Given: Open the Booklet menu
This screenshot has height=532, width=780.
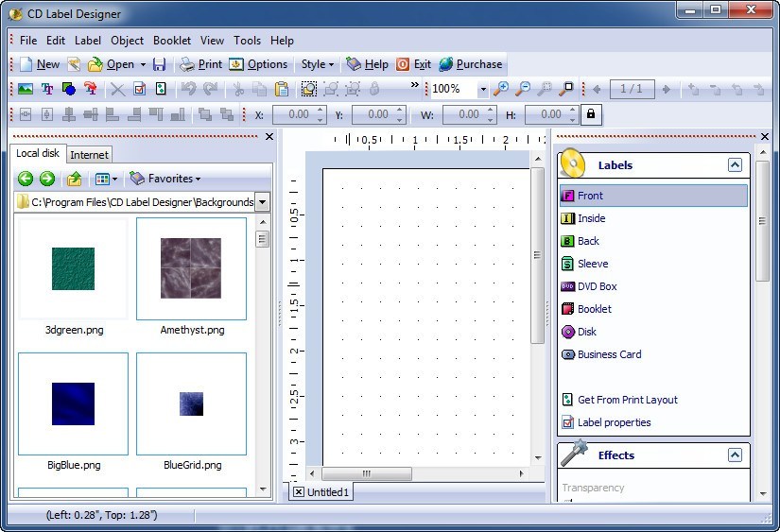Looking at the screenshot, I should 172,41.
